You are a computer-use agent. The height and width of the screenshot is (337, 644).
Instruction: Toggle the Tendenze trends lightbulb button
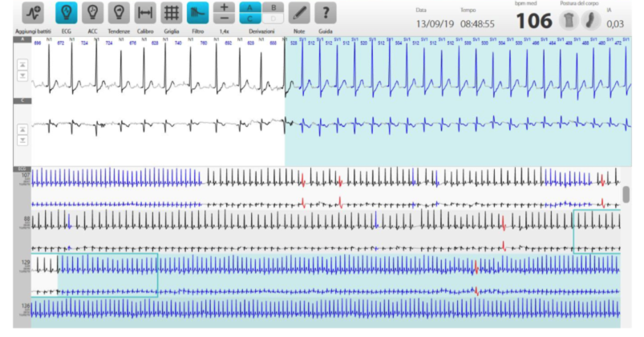pyautogui.click(x=119, y=13)
